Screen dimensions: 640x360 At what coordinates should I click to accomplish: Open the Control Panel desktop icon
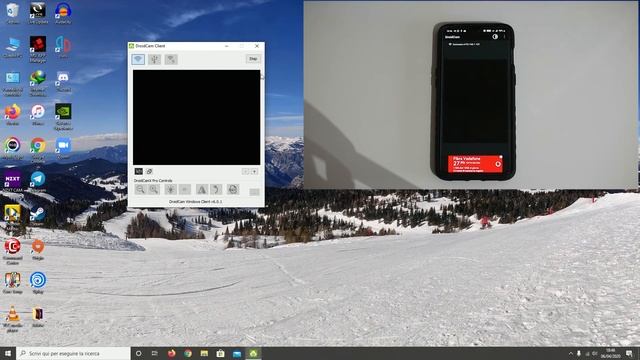[x=13, y=83]
